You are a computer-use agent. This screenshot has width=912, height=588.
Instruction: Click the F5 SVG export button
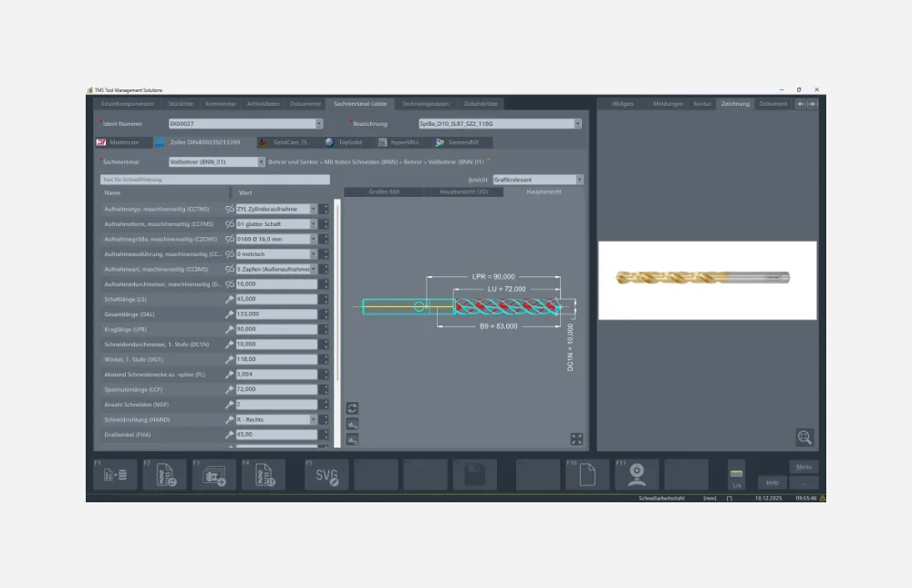[326, 475]
